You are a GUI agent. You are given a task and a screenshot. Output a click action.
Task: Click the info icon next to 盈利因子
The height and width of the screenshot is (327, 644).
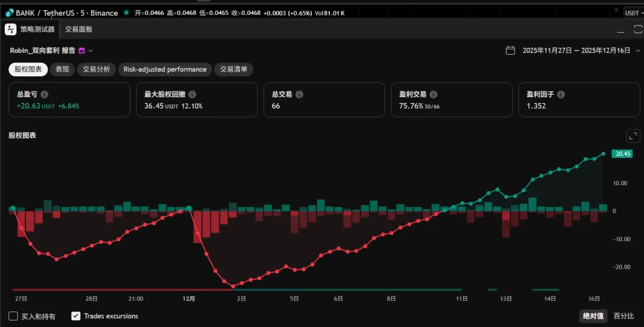click(561, 95)
